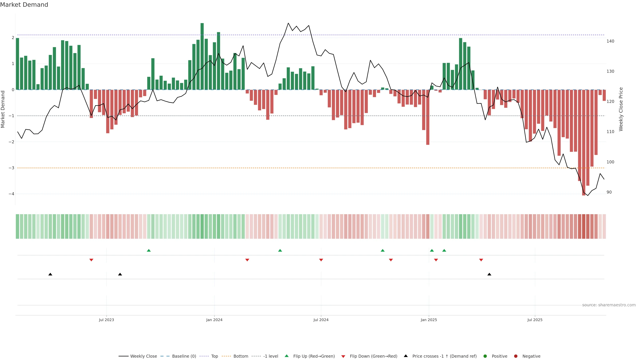
Task: Click the leftmost black triangle marker in timeline
Action: point(50,274)
